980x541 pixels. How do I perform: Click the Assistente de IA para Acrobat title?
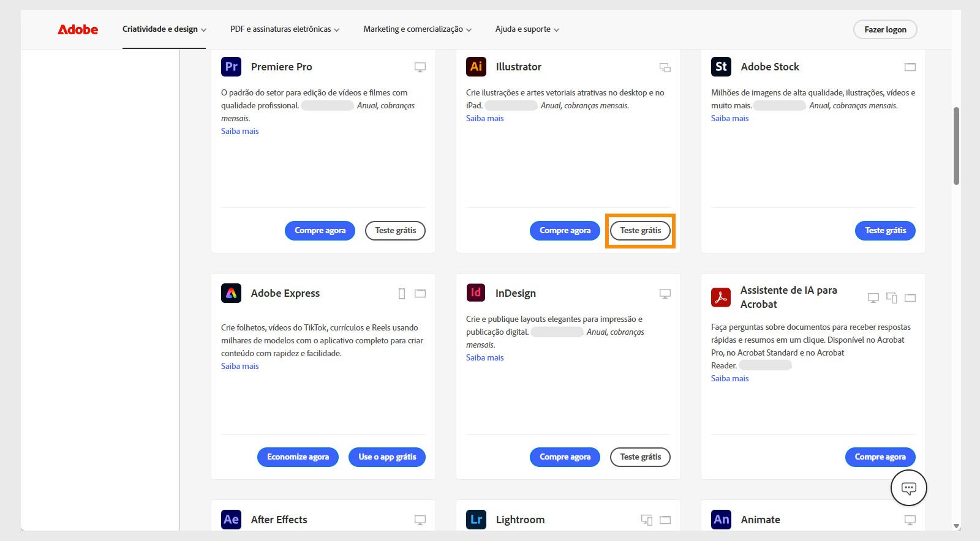pyautogui.click(x=789, y=297)
